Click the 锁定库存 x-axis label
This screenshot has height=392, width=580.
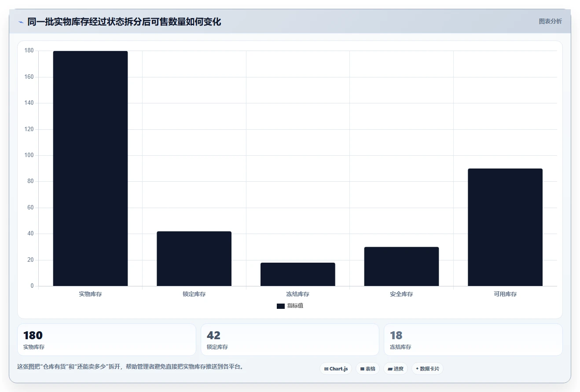point(194,294)
